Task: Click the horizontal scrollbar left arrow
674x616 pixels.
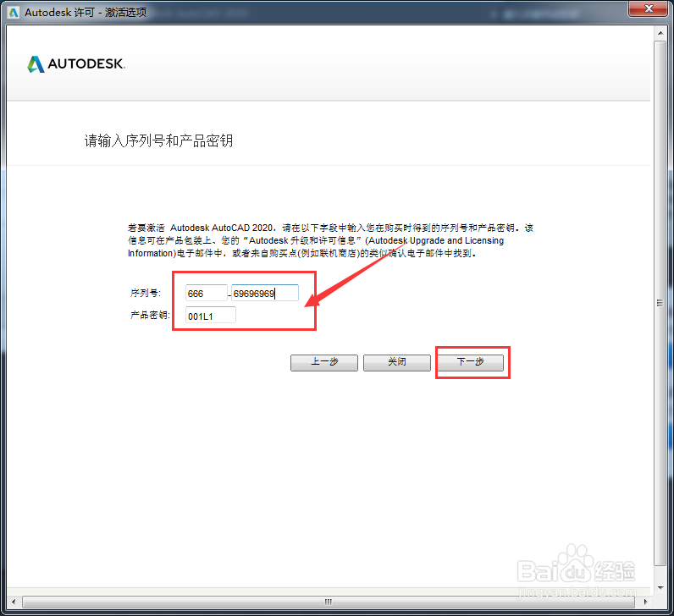Action: coord(14,602)
